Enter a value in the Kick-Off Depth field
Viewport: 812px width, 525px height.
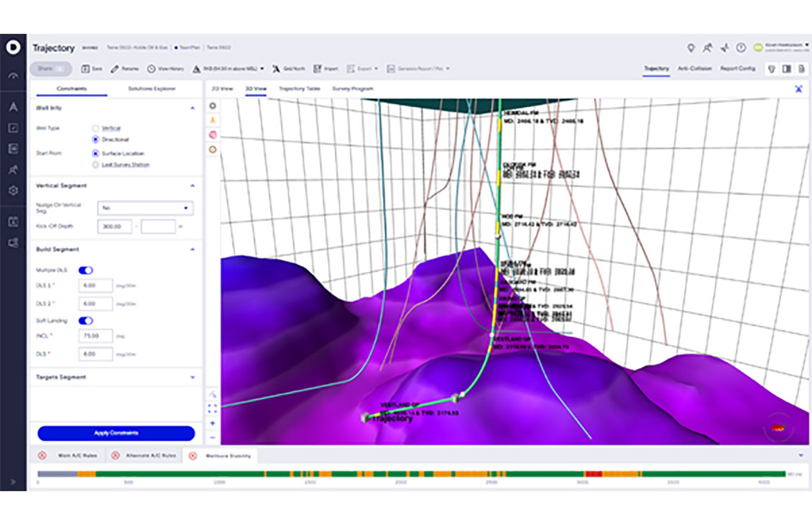click(x=115, y=226)
